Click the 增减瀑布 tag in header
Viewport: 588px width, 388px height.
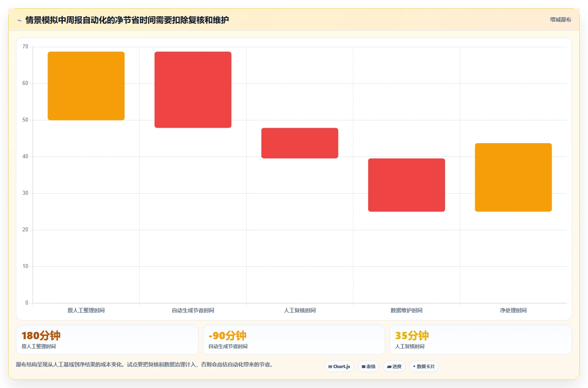(x=560, y=20)
